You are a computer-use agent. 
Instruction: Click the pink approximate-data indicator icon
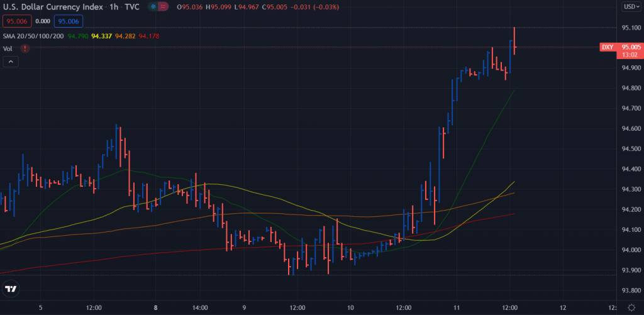click(164, 7)
